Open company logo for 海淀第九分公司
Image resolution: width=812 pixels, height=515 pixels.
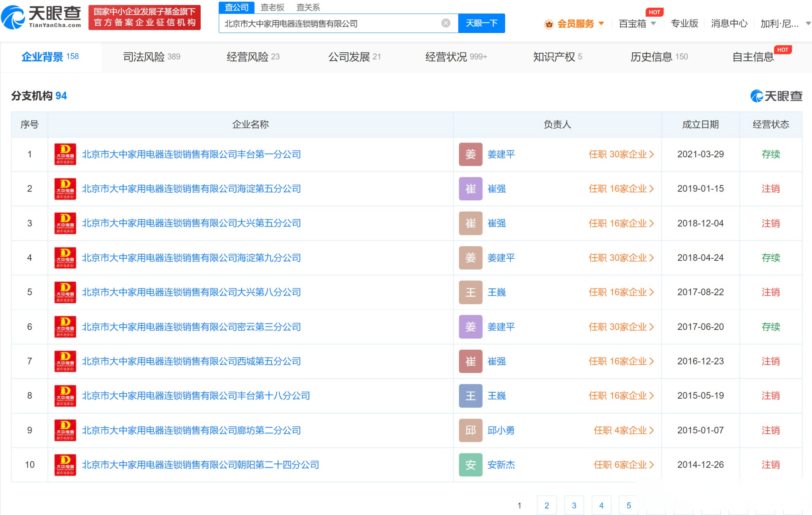click(65, 258)
